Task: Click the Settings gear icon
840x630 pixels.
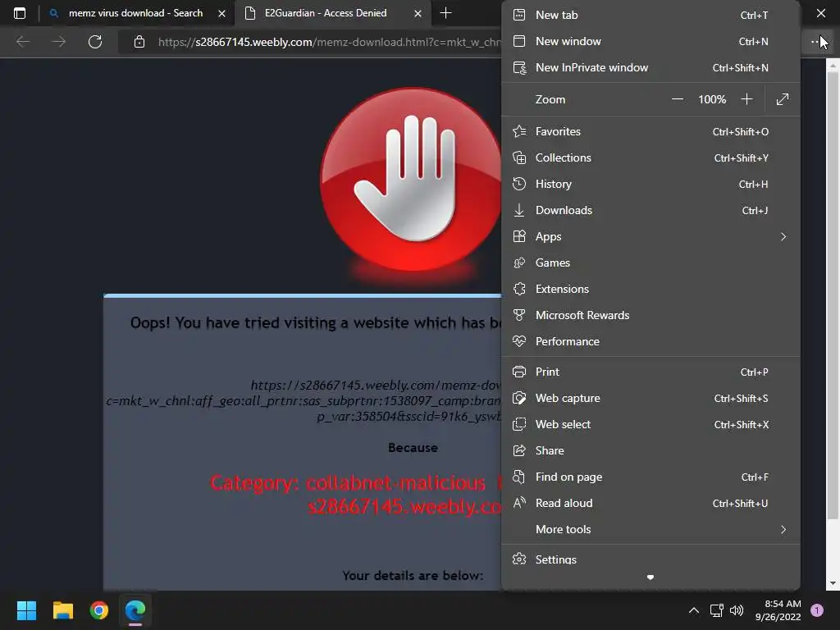Action: click(x=519, y=559)
